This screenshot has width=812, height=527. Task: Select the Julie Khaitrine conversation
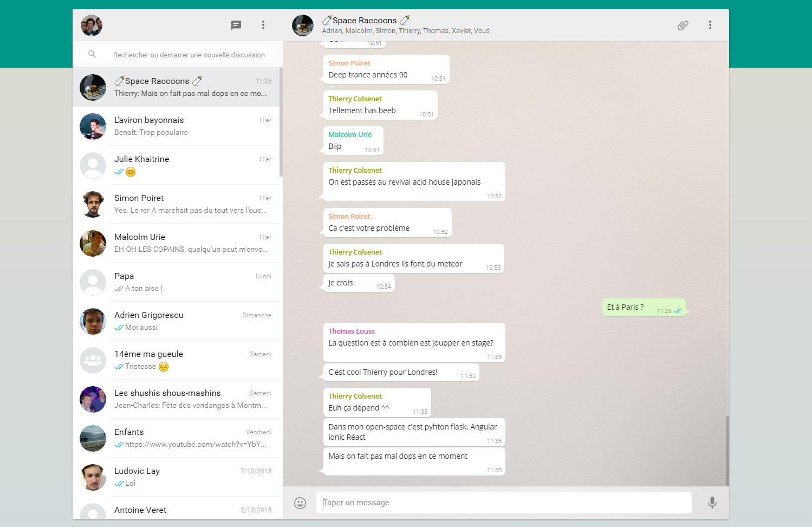[177, 165]
